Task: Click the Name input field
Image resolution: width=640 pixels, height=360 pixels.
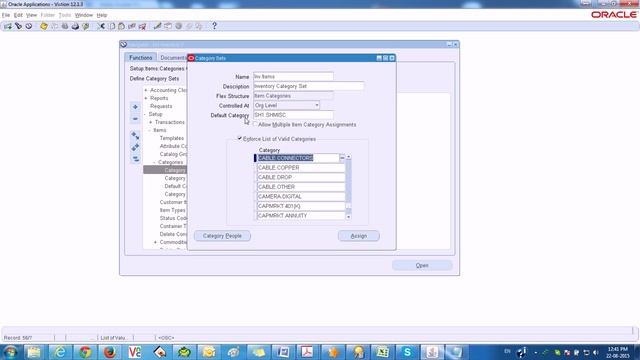Action: (293, 76)
